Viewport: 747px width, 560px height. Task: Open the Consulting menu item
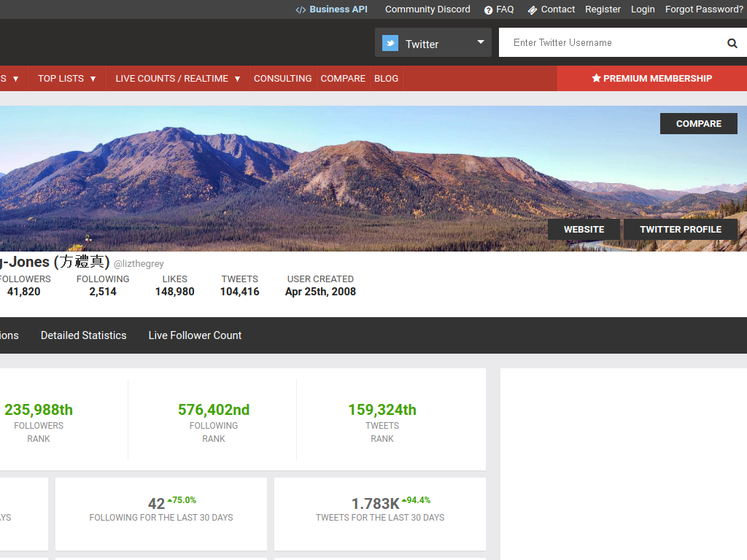point(282,79)
